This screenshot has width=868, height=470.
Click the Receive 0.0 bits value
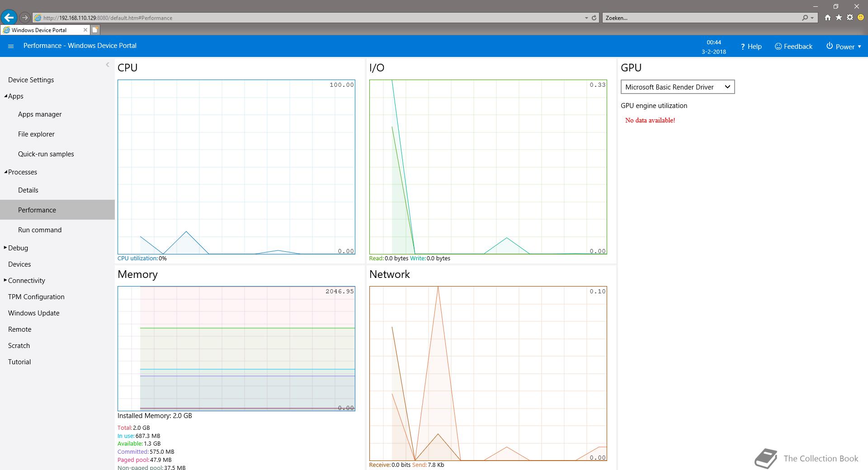pyautogui.click(x=401, y=465)
